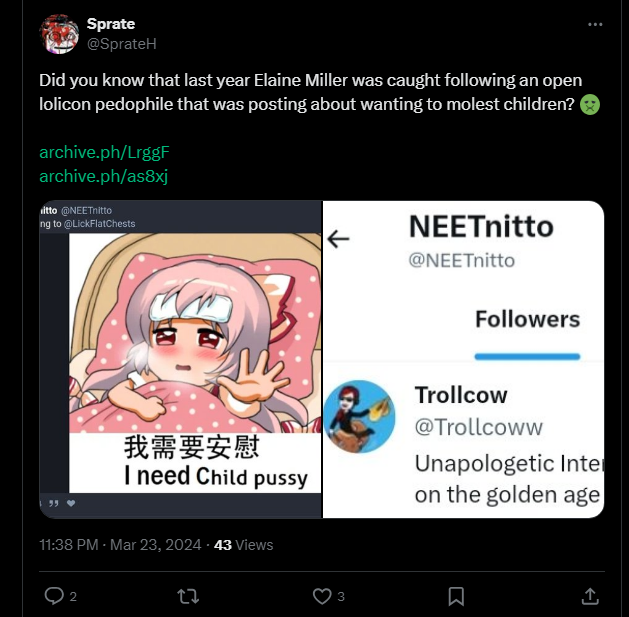Click the @Trollcoww handle
Image resolution: width=629 pixels, height=617 pixels.
478,427
